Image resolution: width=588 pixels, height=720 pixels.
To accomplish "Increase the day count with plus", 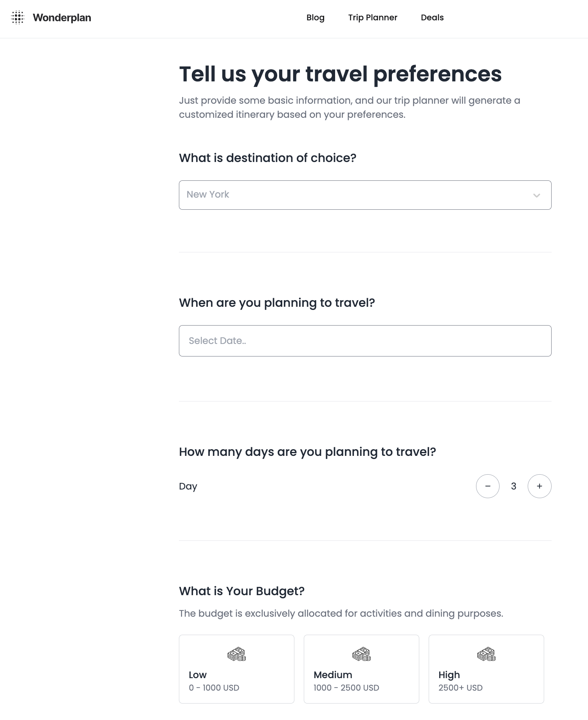I will 539,486.
